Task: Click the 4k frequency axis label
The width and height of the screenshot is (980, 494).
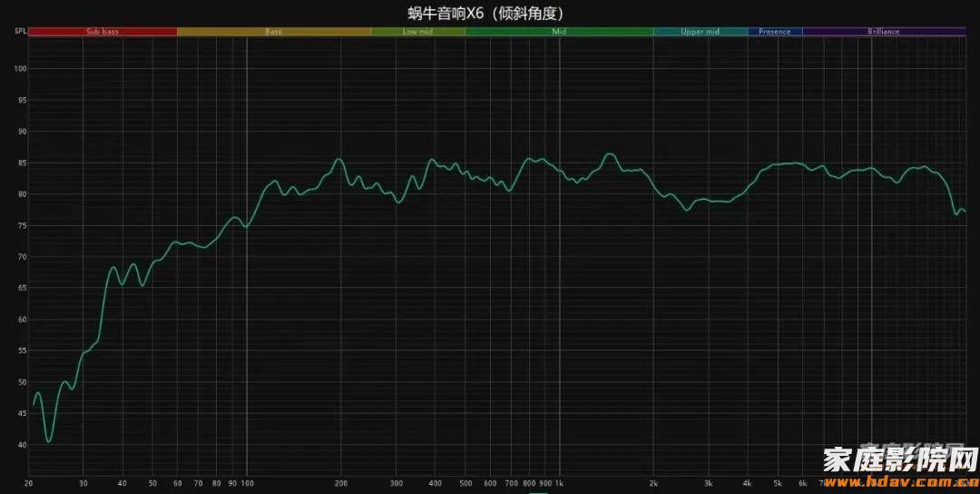Action: click(748, 483)
